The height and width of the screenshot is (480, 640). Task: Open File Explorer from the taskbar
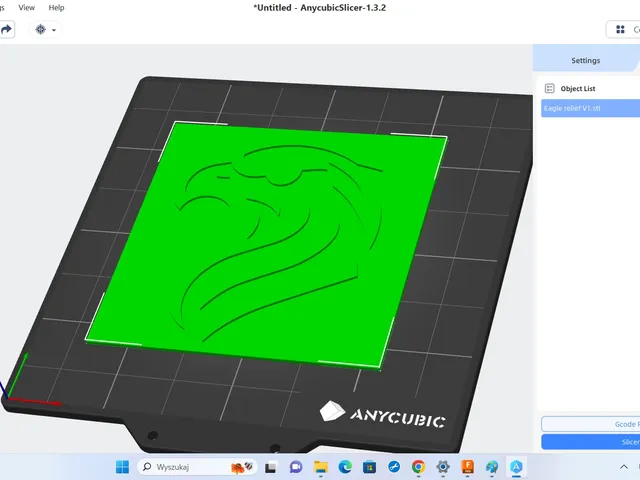(x=320, y=467)
